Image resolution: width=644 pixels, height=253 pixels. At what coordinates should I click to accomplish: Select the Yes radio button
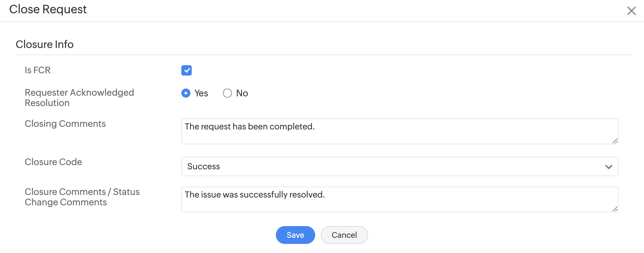(x=186, y=93)
